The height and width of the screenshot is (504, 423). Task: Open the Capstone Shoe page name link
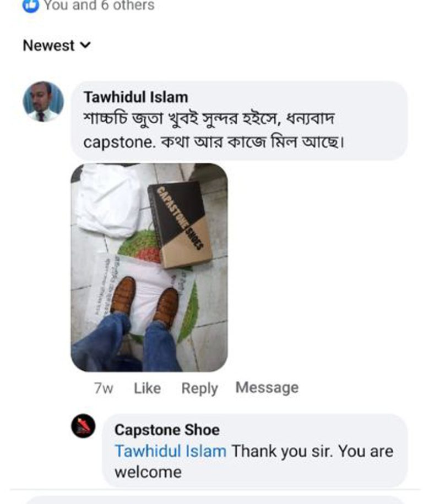coord(166,430)
